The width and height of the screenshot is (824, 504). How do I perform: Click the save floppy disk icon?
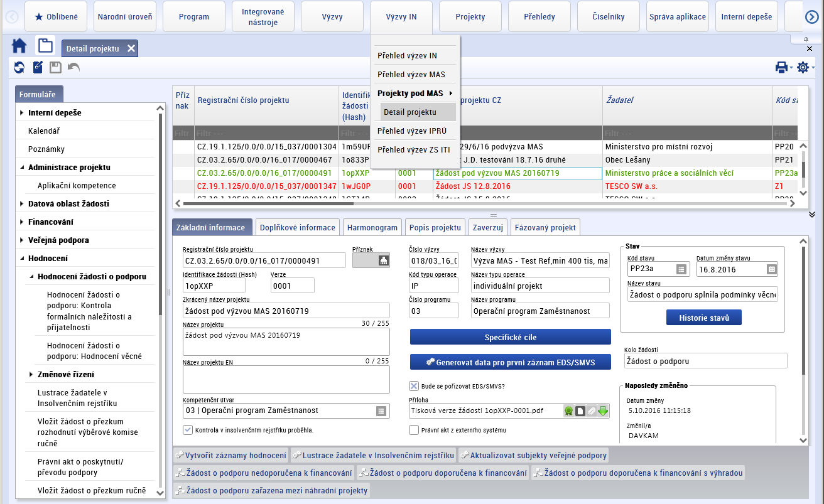[56, 67]
